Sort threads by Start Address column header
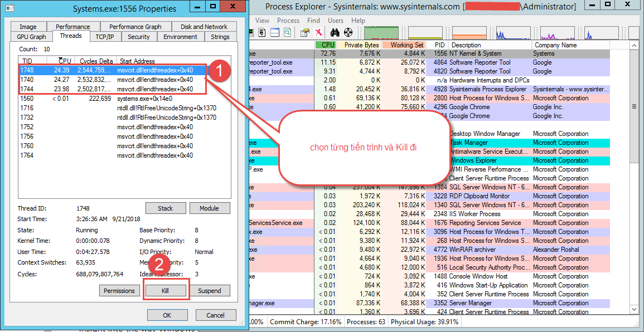 [x=173, y=61]
